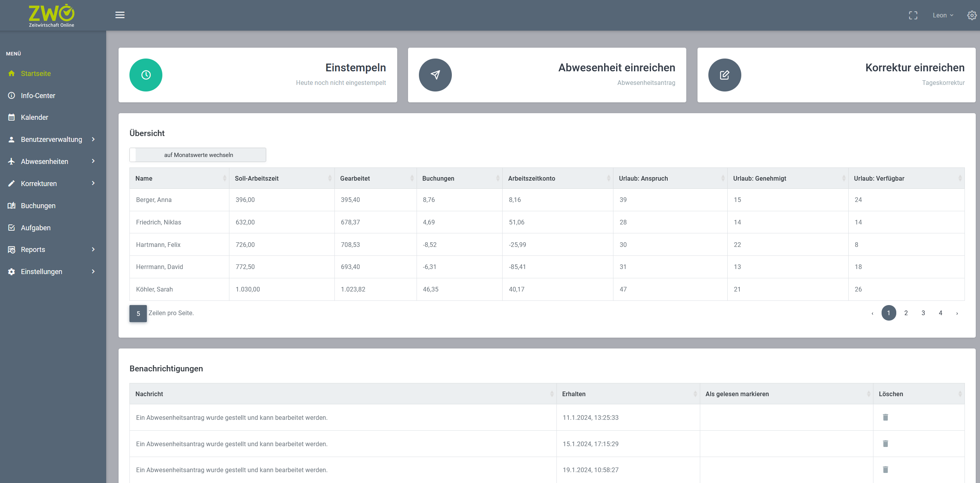Go to page 3 of overview table
The image size is (980, 483).
(x=923, y=313)
